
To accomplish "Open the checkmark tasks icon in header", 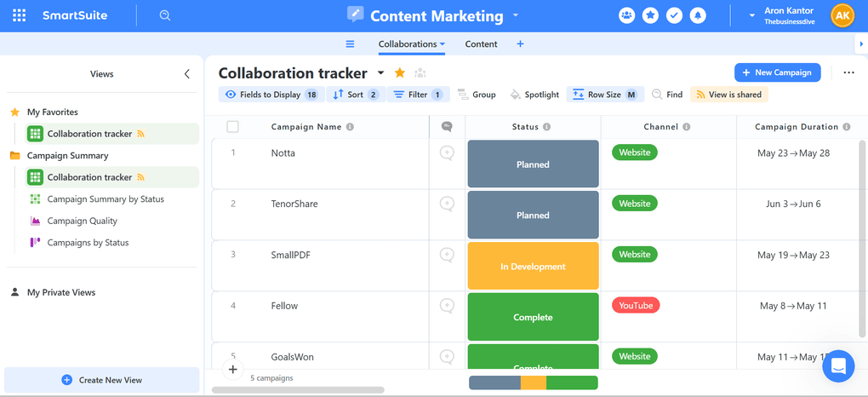I will [x=674, y=15].
